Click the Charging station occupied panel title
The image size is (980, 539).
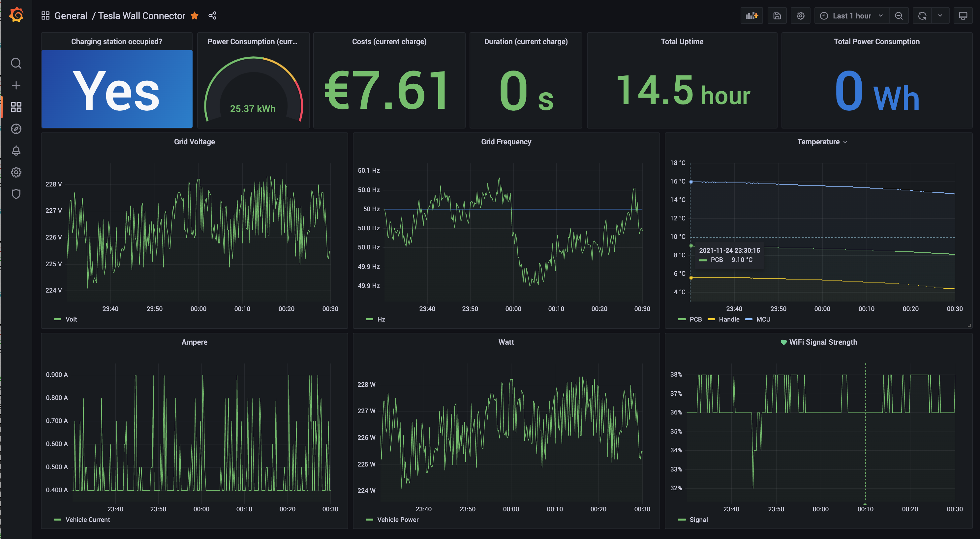[x=116, y=42]
